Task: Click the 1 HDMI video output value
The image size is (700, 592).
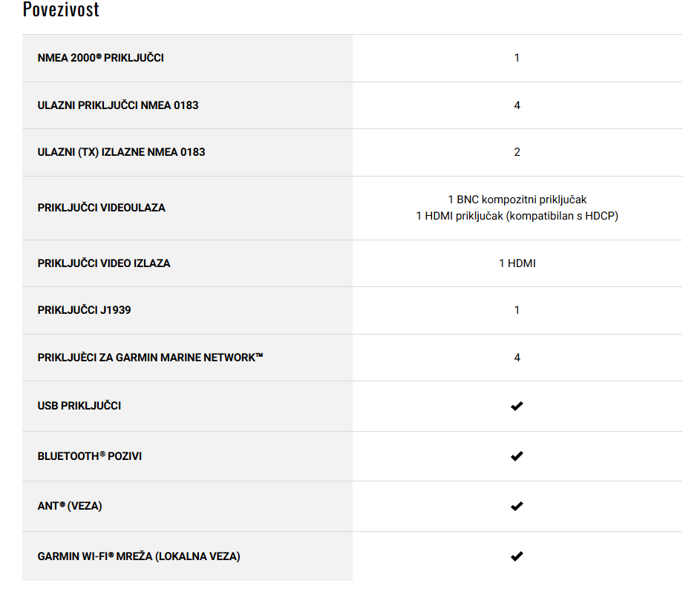Action: pyautogui.click(x=517, y=263)
